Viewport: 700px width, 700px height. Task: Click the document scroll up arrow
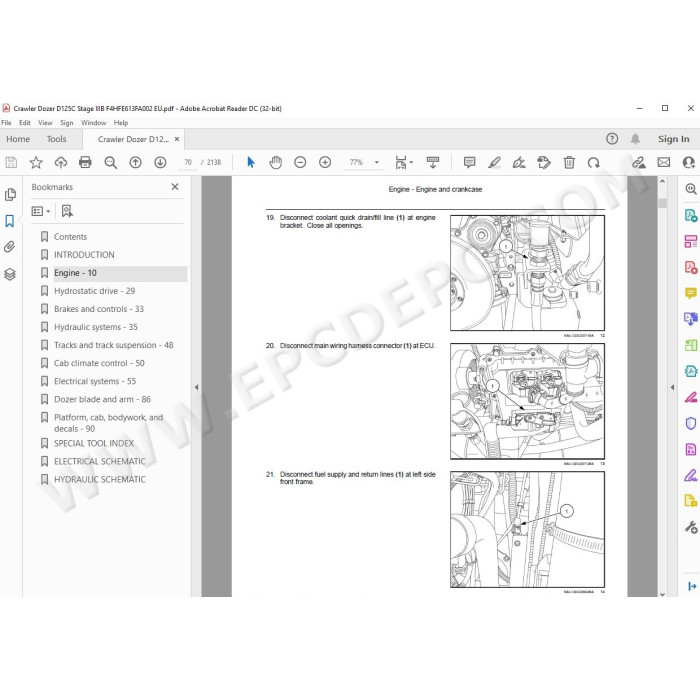662,181
